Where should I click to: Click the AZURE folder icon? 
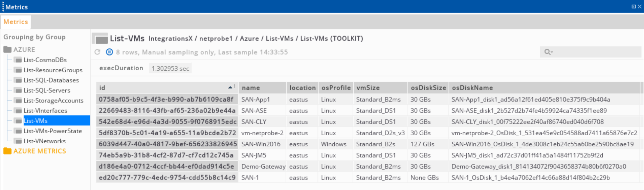click(x=7, y=49)
